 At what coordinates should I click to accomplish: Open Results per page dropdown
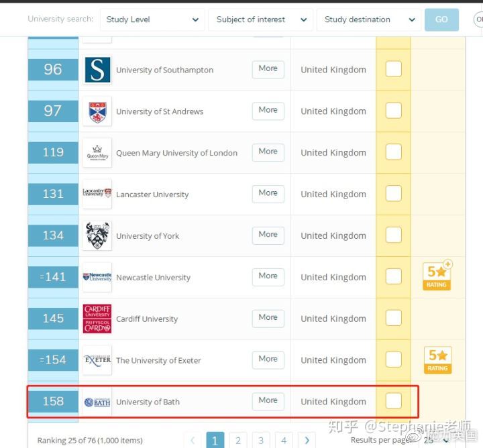[436, 441]
